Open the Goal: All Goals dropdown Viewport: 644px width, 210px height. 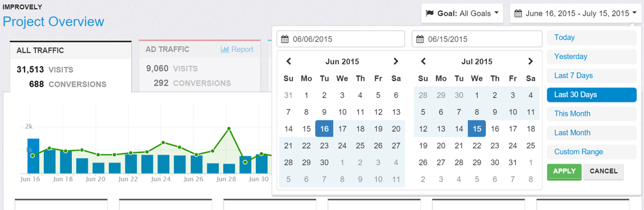click(x=462, y=13)
